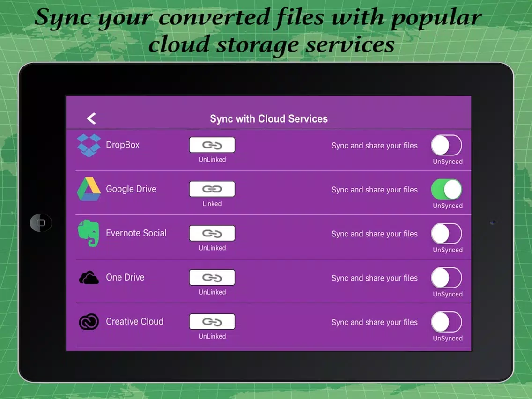Click 'Sync and share your files' in Evernote row

pos(375,234)
